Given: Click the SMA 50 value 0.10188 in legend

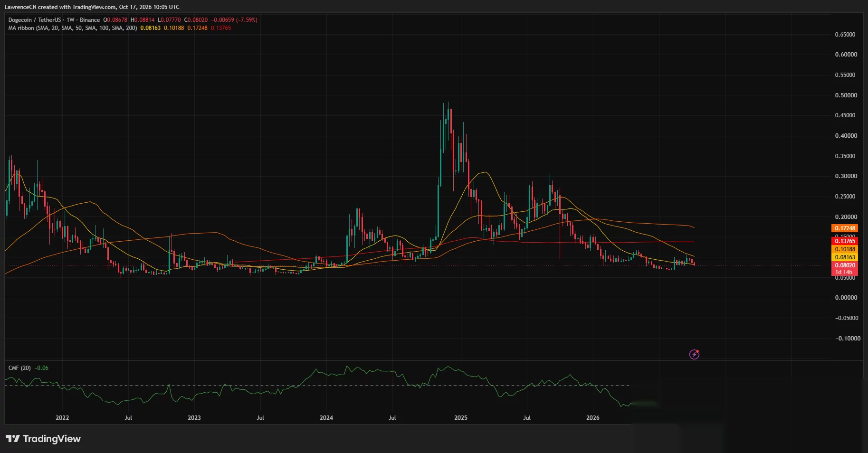Looking at the screenshot, I should click(174, 28).
